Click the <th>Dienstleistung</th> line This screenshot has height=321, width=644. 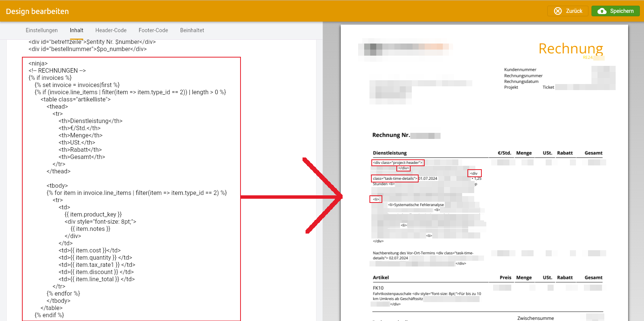click(x=90, y=121)
